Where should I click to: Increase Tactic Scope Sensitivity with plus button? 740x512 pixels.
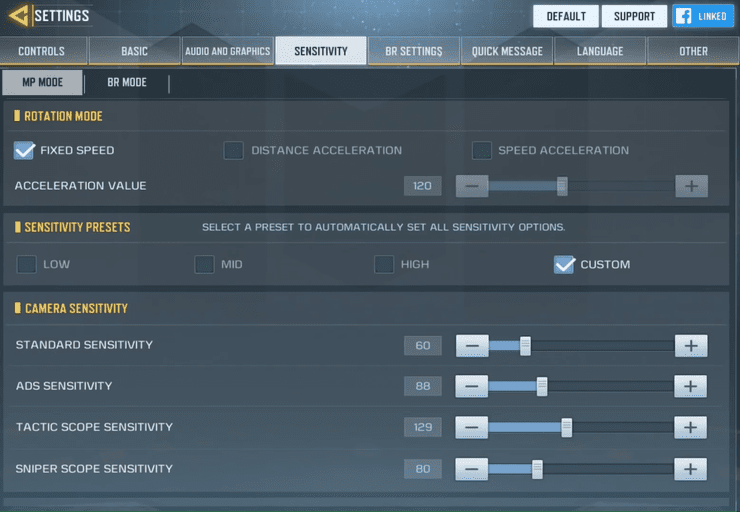[x=690, y=428]
